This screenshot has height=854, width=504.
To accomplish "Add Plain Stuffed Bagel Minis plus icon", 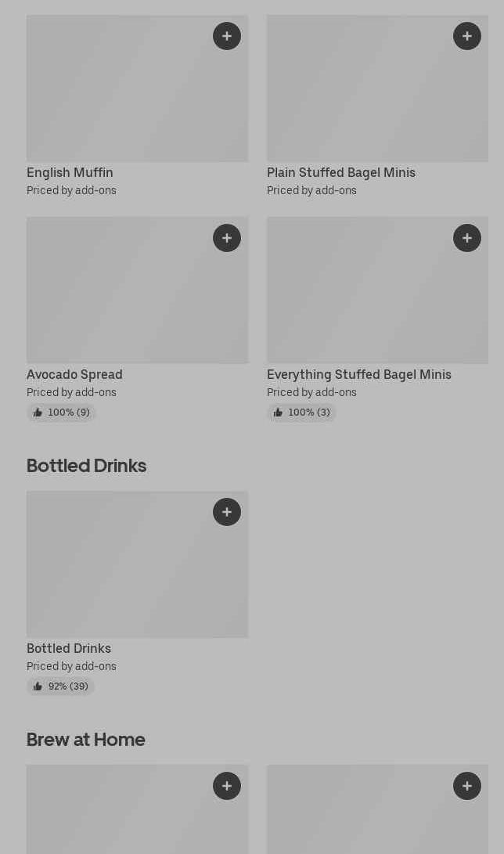I will click(467, 36).
